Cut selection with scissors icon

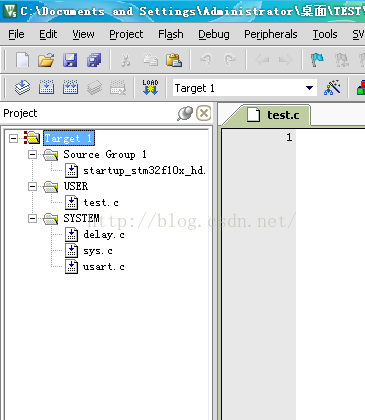click(x=125, y=60)
